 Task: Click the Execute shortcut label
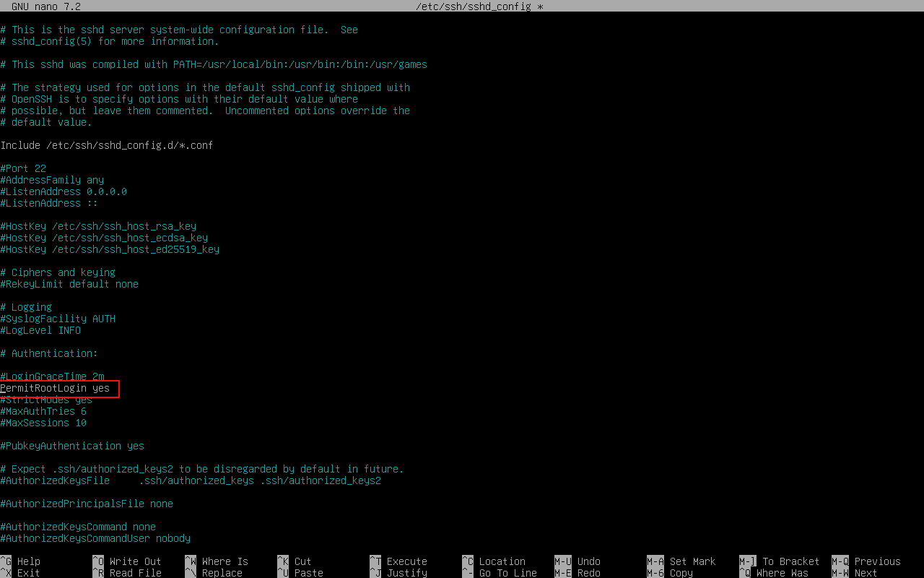click(406, 561)
